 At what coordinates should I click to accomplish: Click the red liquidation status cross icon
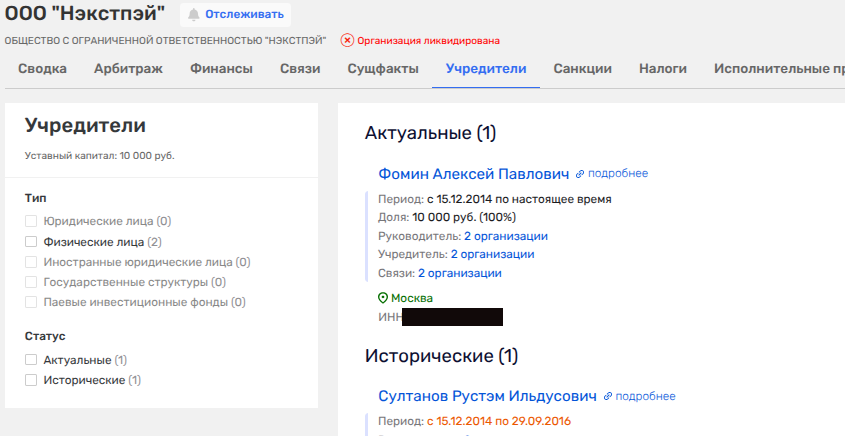pyautogui.click(x=347, y=41)
